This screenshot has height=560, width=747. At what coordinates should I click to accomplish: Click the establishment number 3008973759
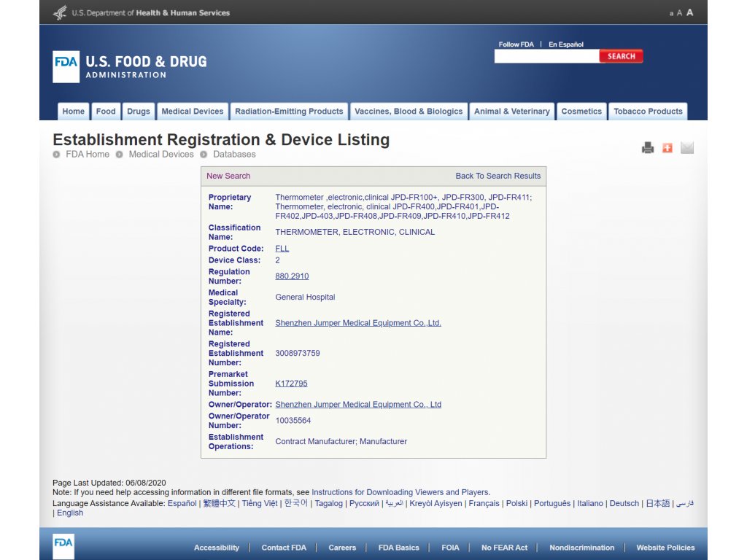pyautogui.click(x=298, y=354)
